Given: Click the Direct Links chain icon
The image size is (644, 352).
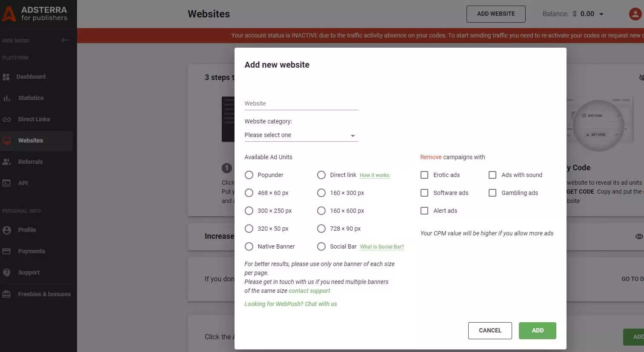Looking at the screenshot, I should (x=6, y=120).
